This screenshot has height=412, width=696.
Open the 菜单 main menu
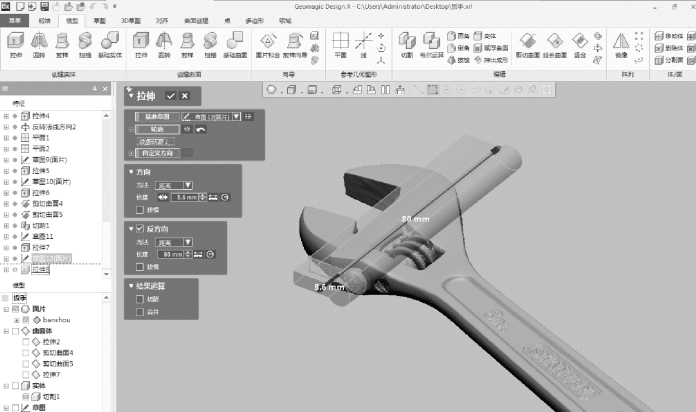(x=15, y=20)
